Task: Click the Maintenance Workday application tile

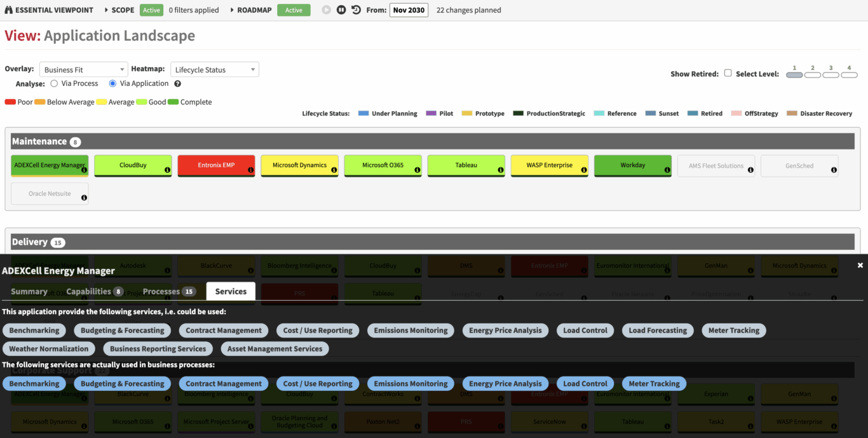Action: 633,165
